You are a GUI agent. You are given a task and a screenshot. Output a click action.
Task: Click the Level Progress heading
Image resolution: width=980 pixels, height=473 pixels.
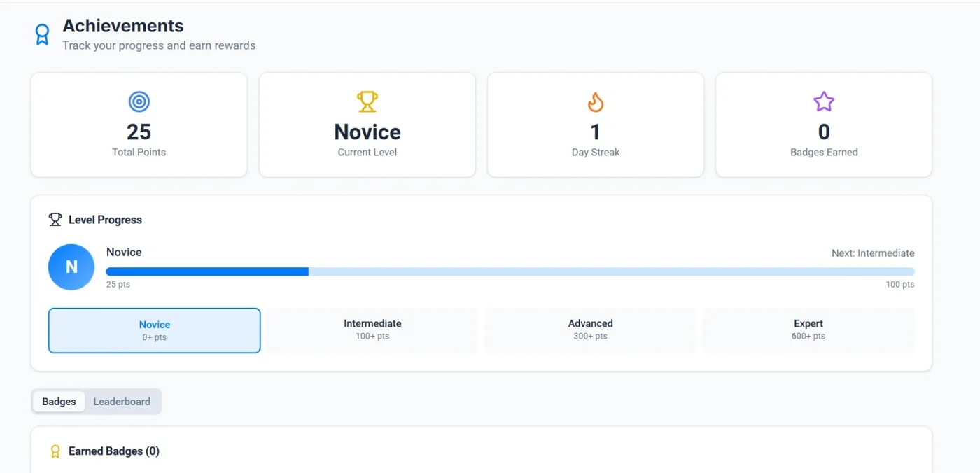click(x=105, y=220)
